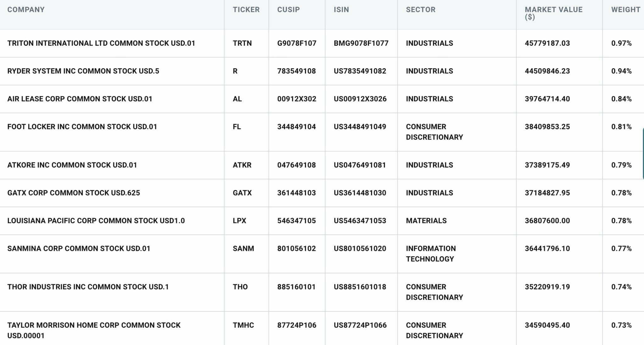
Task: Select Ryder System Inc row name
Action: [83, 71]
